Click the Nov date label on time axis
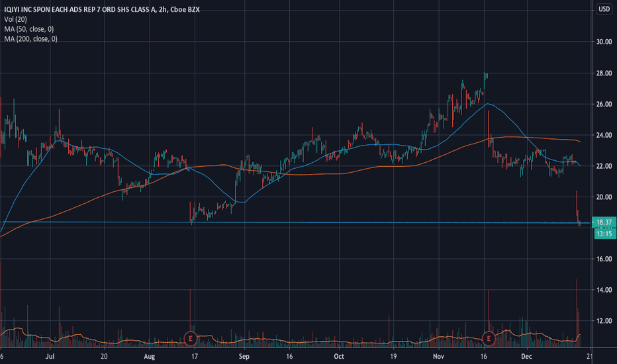 [x=438, y=357]
